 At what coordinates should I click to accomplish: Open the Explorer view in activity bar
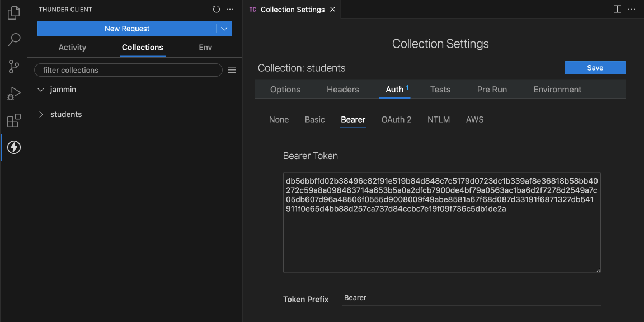(x=13, y=13)
